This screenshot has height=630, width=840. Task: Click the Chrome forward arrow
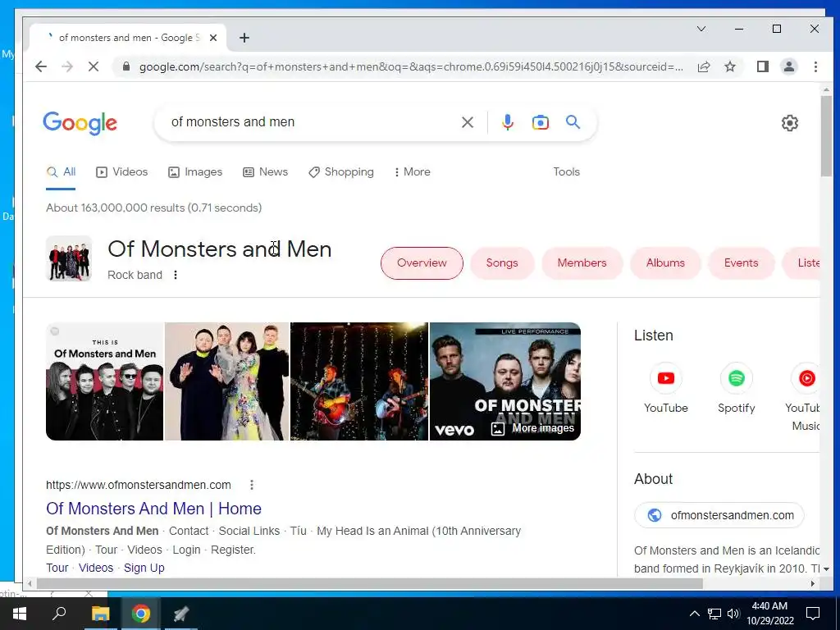(67, 66)
